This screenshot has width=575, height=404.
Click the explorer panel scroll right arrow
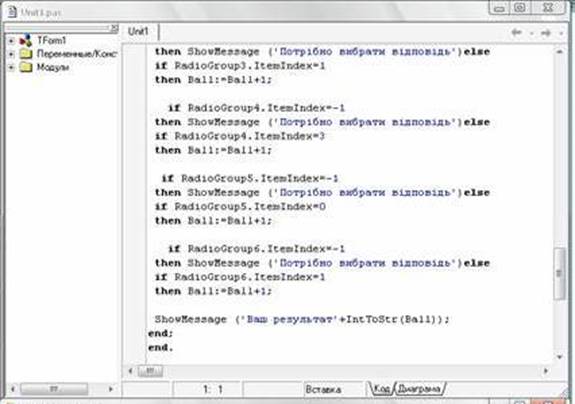pos(111,389)
